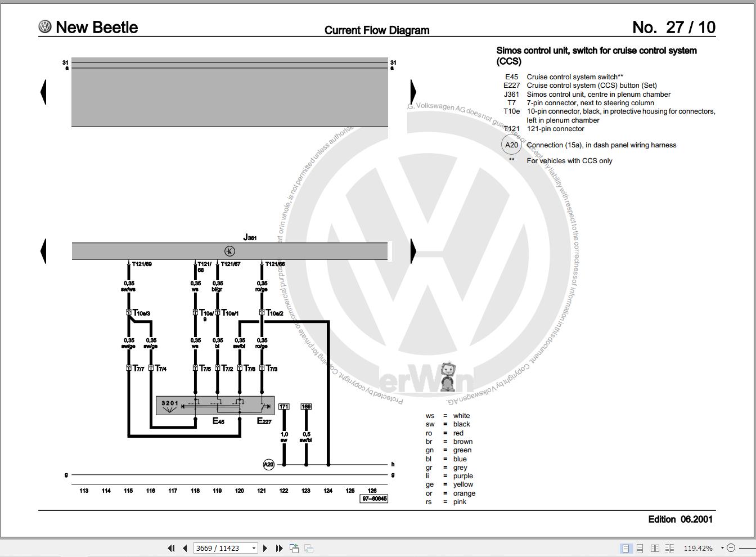Click the 'Simos control unit, centre in plenum chamber' line
Screen dimensions: 756x557
[598, 95]
